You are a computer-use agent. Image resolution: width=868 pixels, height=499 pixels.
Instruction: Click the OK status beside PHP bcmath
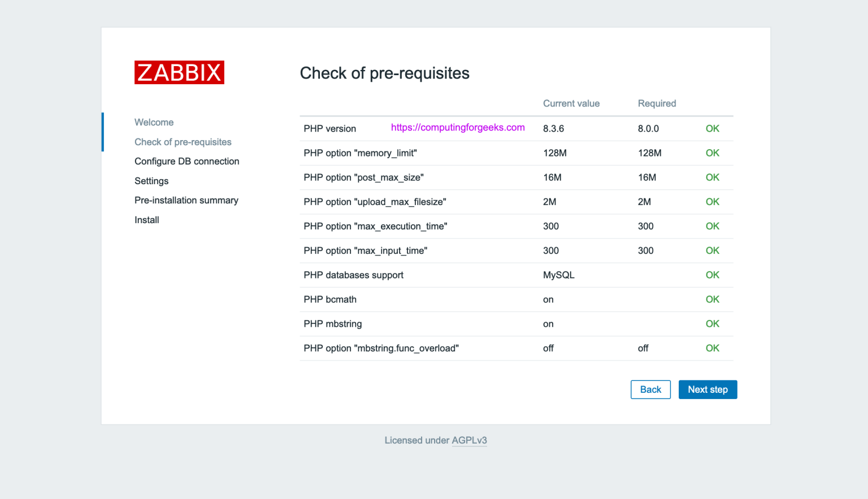click(x=712, y=299)
